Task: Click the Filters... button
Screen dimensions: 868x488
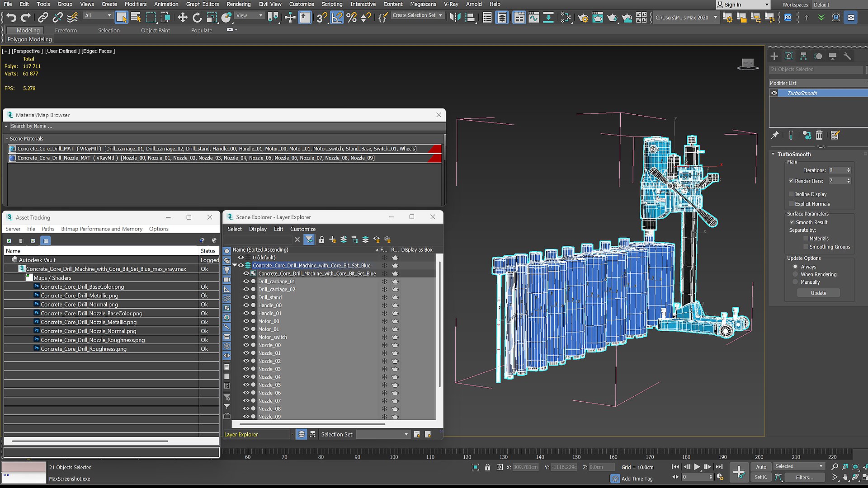Action: [x=804, y=478]
